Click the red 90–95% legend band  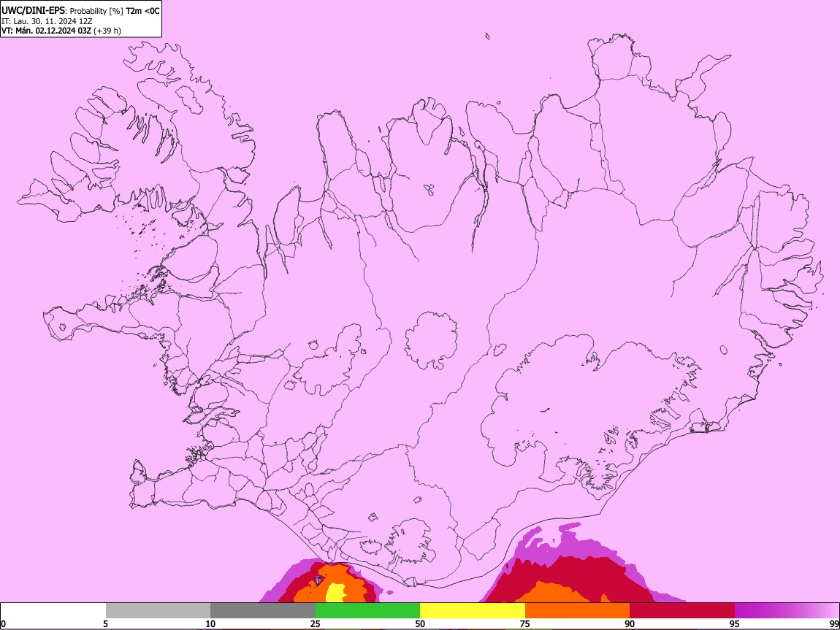682,611
